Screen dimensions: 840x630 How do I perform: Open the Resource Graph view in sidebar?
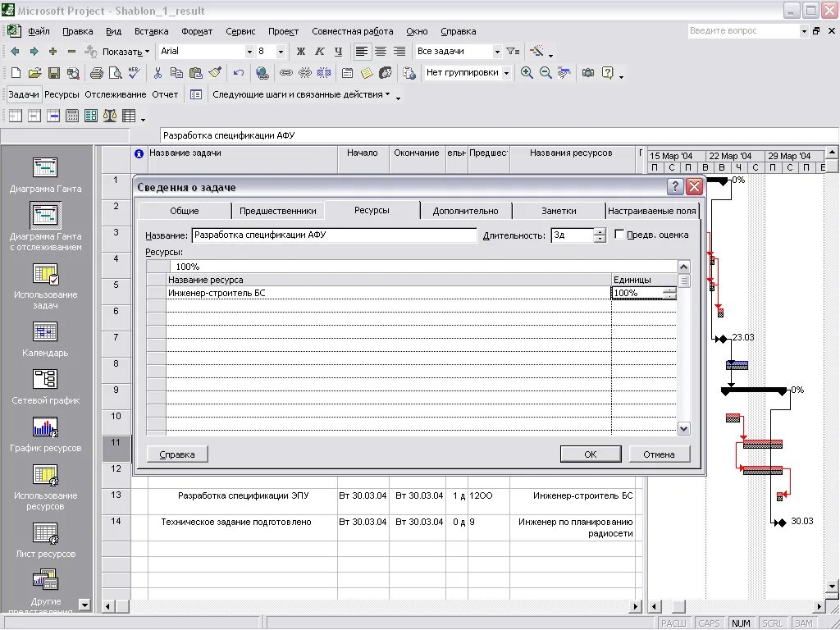(x=46, y=434)
